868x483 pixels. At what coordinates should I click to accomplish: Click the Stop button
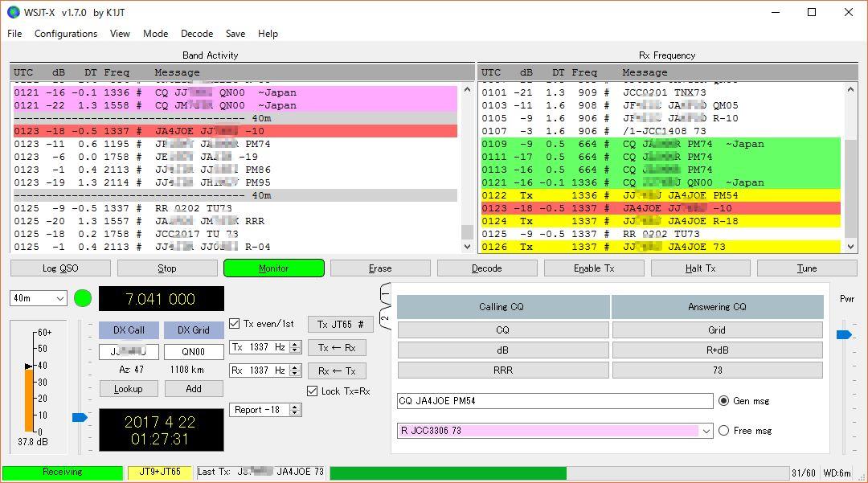click(x=167, y=268)
